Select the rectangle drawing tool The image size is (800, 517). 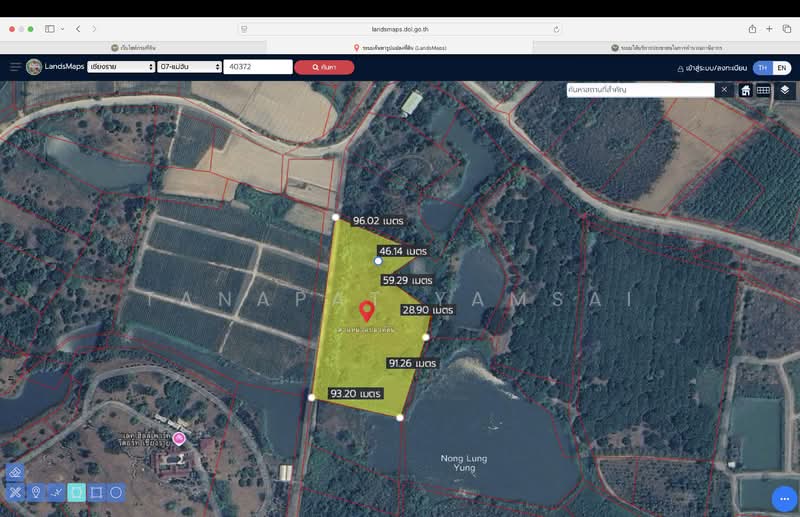pyautogui.click(x=96, y=492)
